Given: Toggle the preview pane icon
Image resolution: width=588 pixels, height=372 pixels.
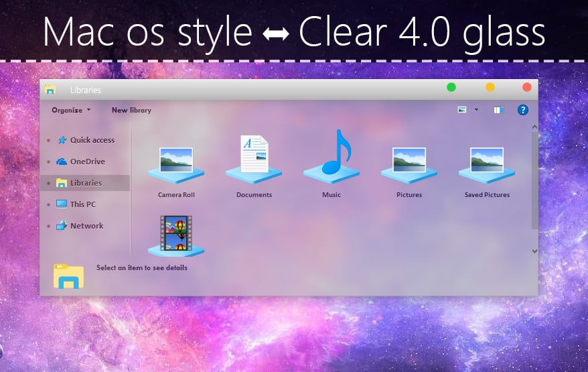Looking at the screenshot, I should tap(498, 110).
